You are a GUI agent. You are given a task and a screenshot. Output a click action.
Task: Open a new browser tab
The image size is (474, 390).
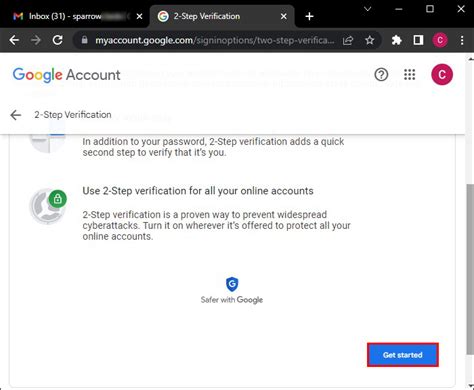[x=309, y=16]
